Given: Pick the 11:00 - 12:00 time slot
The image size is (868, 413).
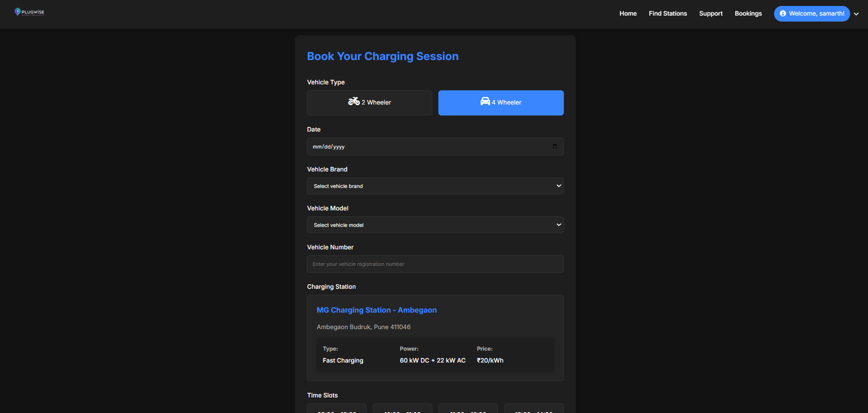Looking at the screenshot, I should 468,409.
